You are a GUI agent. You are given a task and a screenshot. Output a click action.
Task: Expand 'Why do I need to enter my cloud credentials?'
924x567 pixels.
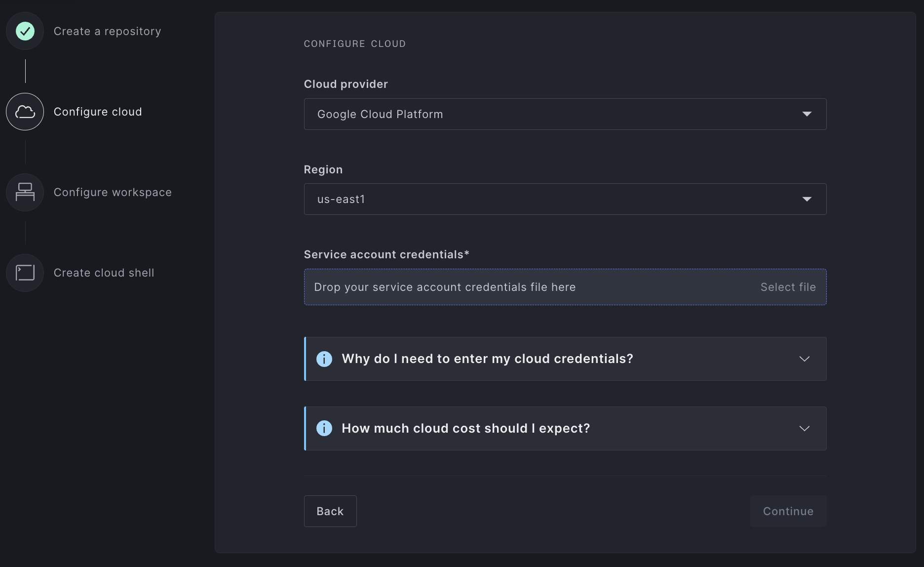[x=487, y=359]
